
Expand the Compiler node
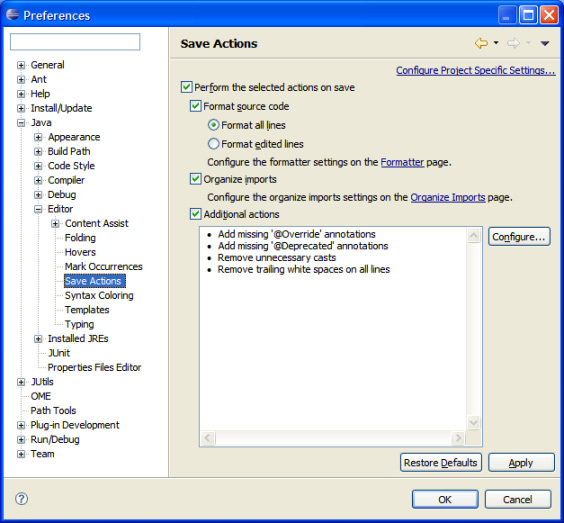[38, 180]
